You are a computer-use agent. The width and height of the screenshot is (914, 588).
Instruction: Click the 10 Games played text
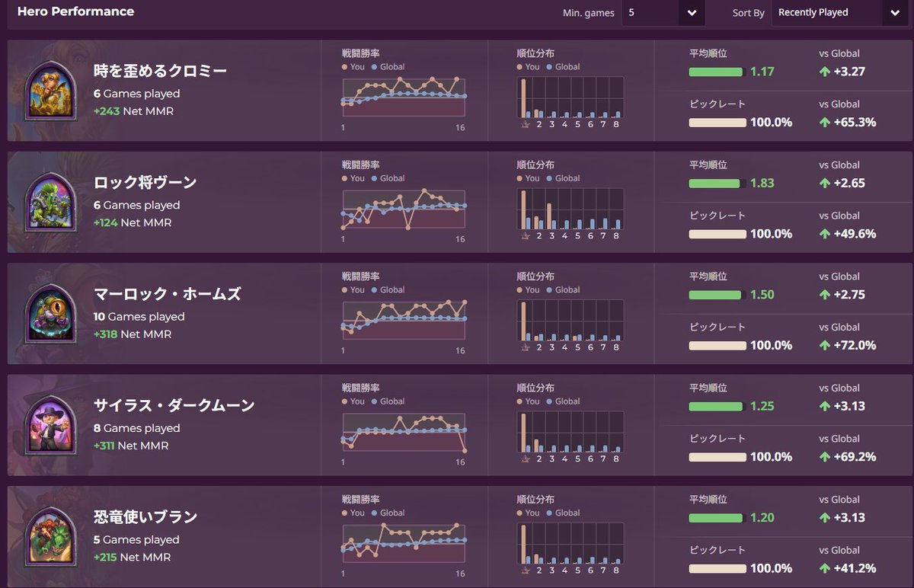tap(139, 317)
